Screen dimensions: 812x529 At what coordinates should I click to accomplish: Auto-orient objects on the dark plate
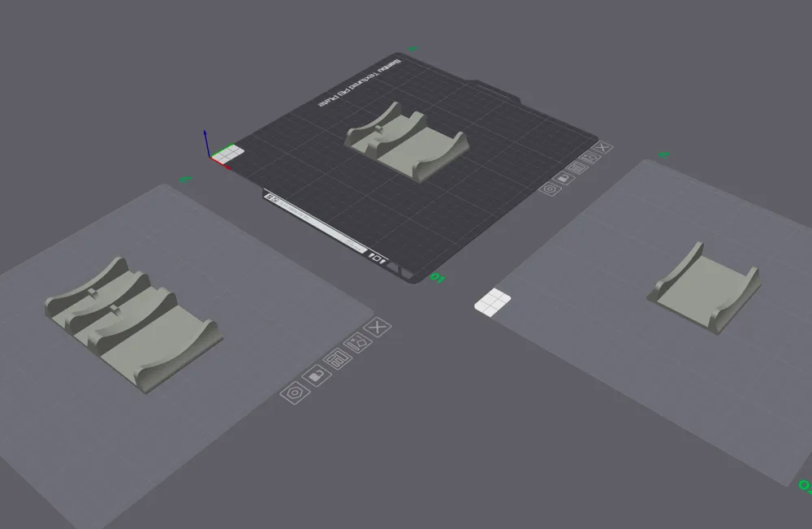click(x=590, y=158)
